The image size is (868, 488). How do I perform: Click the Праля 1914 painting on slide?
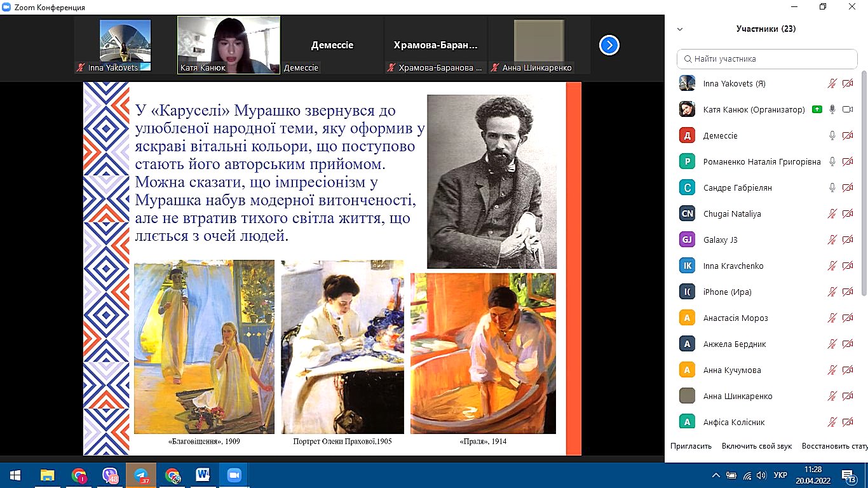click(483, 353)
